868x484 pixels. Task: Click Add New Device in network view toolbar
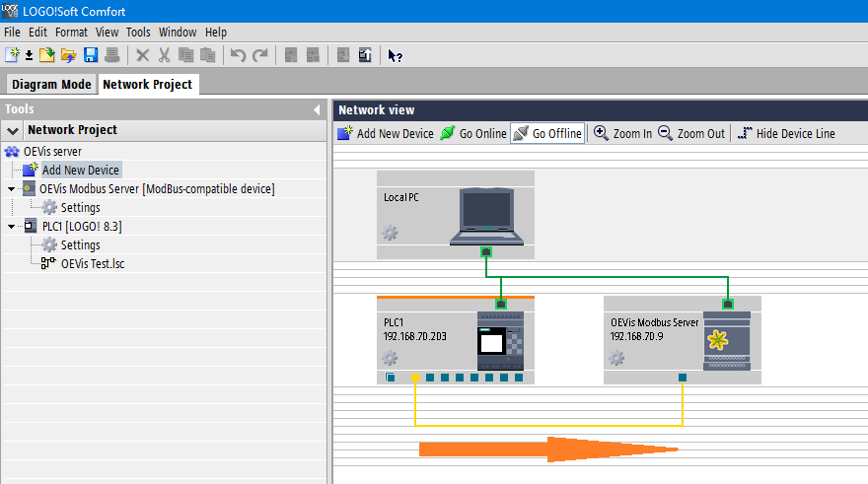click(x=386, y=133)
